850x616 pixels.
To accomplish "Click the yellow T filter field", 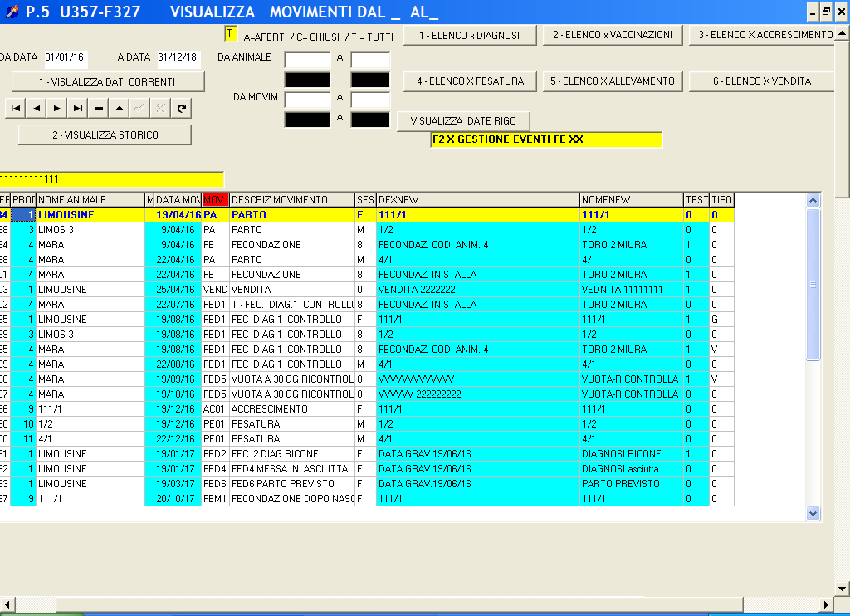I will [231, 34].
